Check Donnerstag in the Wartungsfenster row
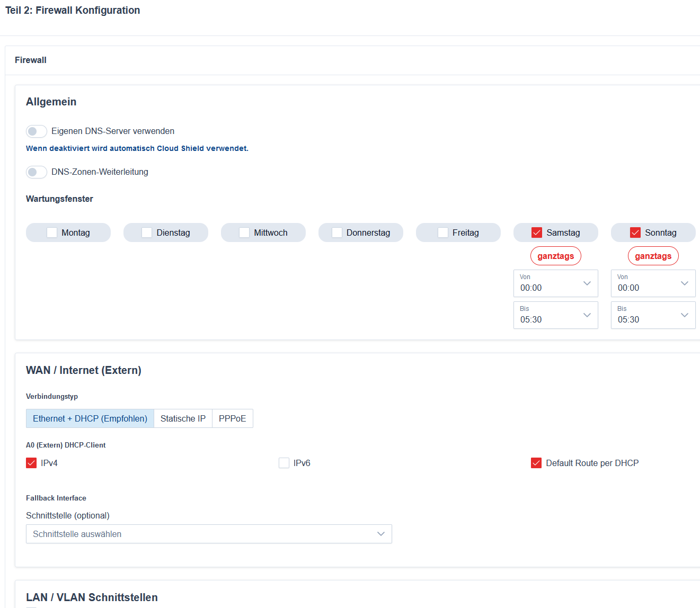Viewport: 700px width, 608px height. (336, 232)
